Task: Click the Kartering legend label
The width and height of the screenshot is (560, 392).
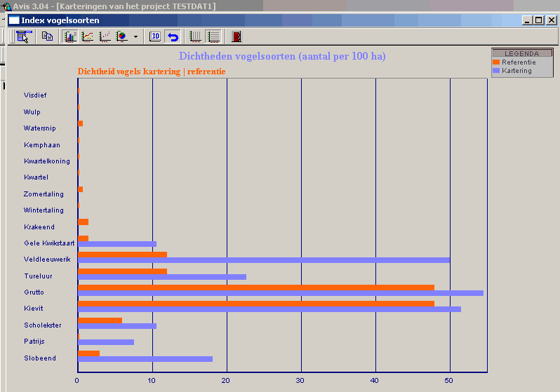Action: coord(516,71)
